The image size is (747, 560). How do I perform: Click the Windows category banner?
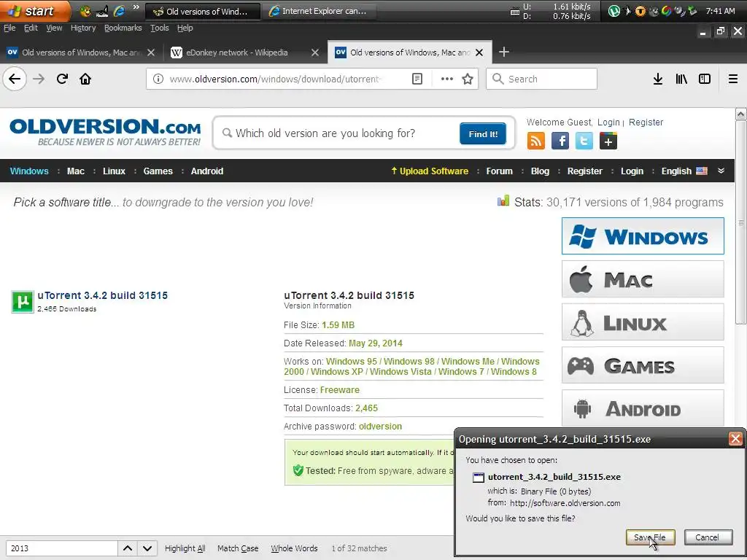pyautogui.click(x=643, y=236)
